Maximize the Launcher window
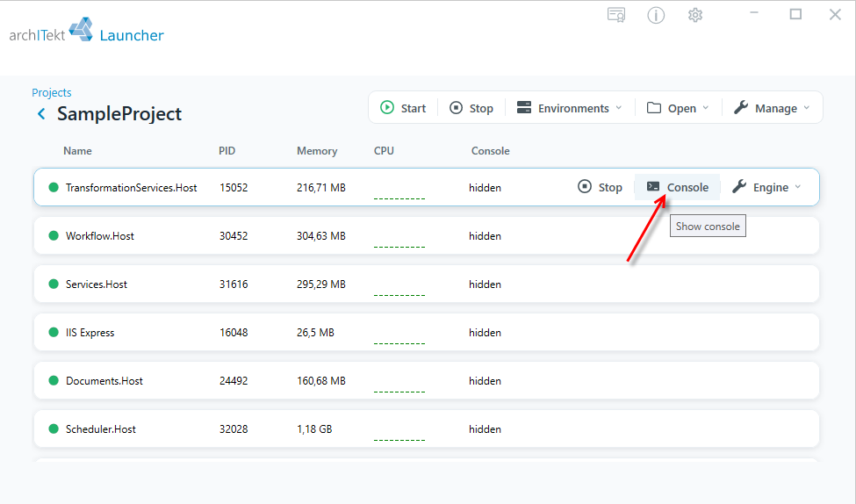 795,14
